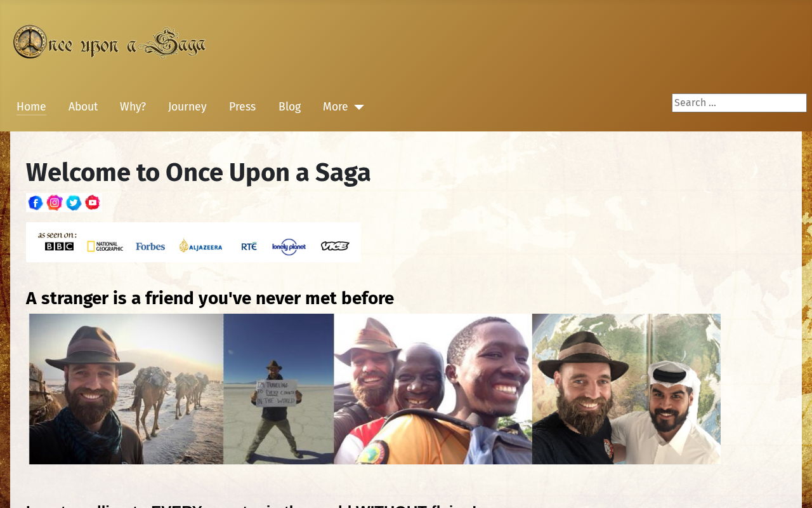Open the Blog link
The height and width of the screenshot is (508, 812).
tap(289, 107)
